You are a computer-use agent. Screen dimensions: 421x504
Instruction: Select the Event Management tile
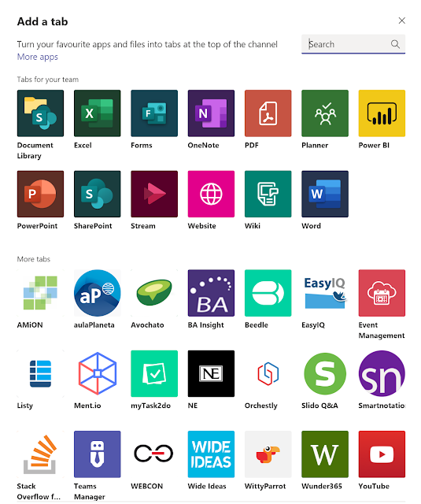point(382,293)
